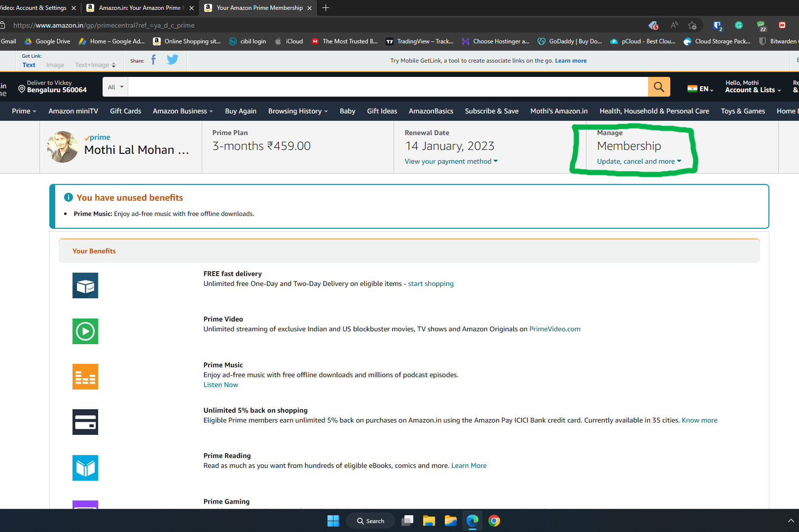Expand View your payment method

(451, 161)
